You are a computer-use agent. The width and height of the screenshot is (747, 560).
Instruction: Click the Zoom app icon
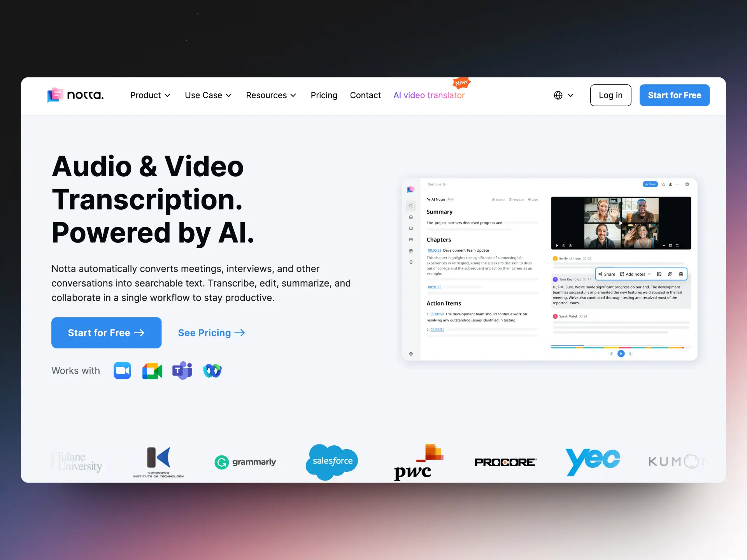point(122,371)
